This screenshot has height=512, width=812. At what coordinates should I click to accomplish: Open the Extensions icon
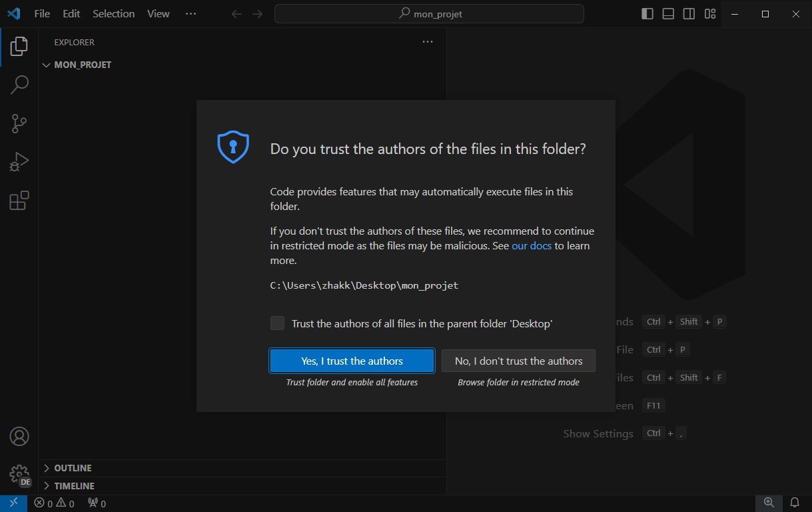point(19,199)
